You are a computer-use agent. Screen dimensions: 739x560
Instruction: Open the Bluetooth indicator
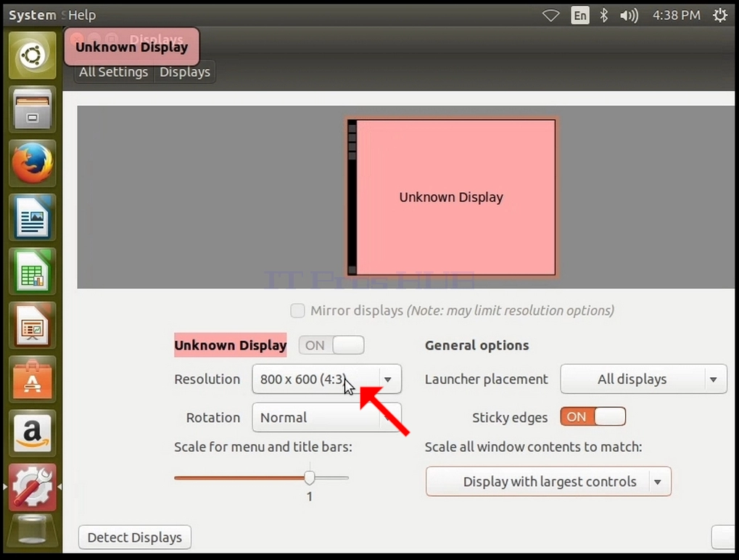click(x=603, y=15)
